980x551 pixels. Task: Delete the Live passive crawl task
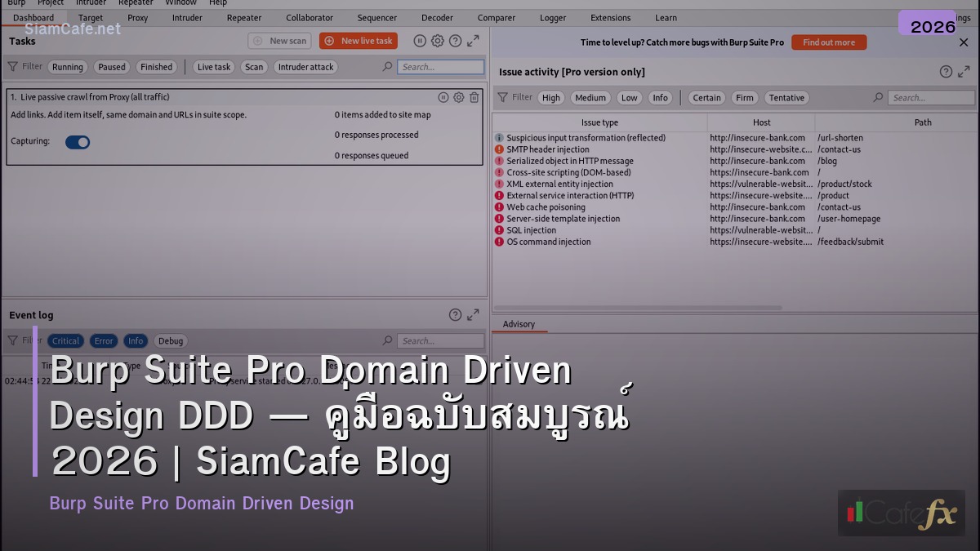pyautogui.click(x=474, y=97)
